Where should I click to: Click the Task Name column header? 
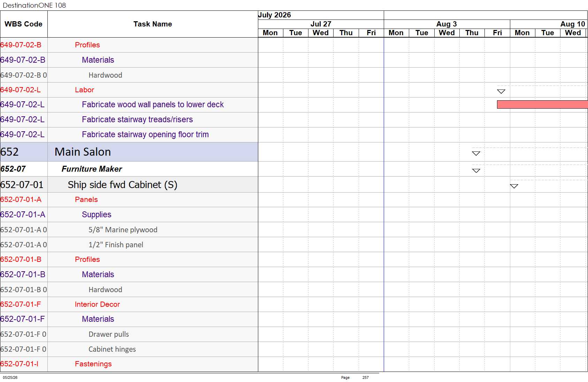pyautogui.click(x=153, y=24)
